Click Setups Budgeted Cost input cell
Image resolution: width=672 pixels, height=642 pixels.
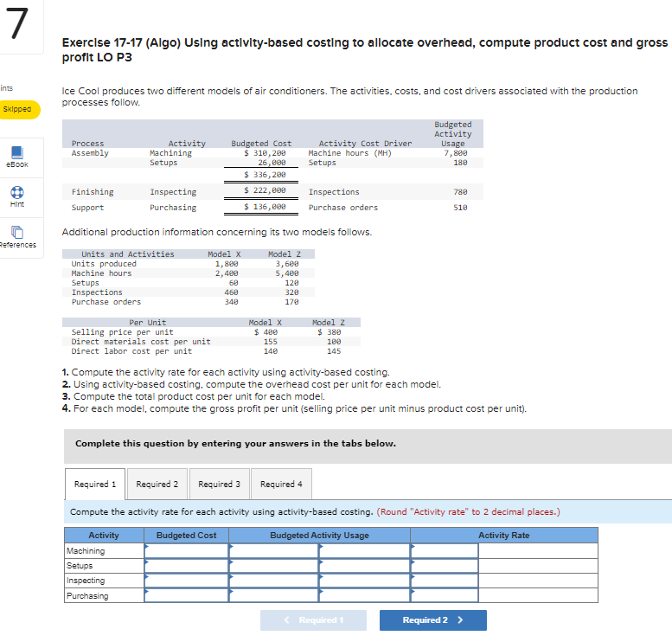click(x=187, y=566)
